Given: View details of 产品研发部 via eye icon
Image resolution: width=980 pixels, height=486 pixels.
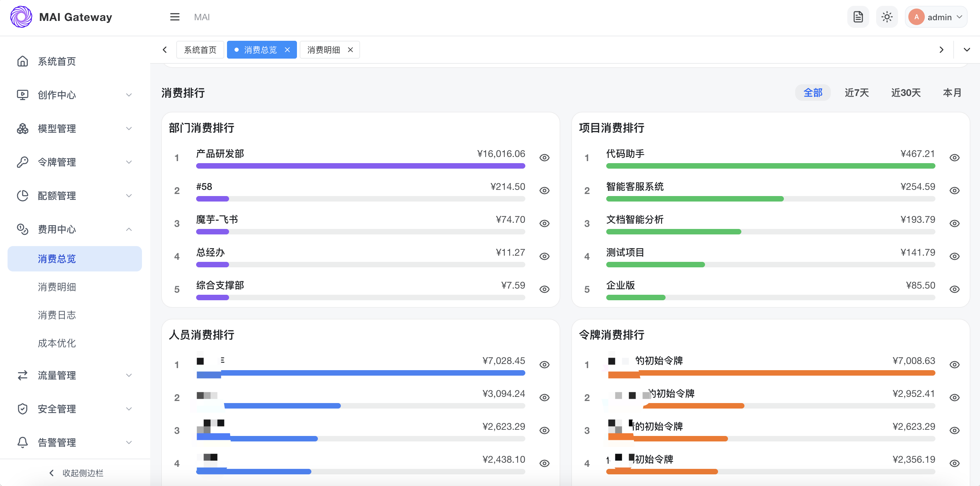Looking at the screenshot, I should (545, 158).
